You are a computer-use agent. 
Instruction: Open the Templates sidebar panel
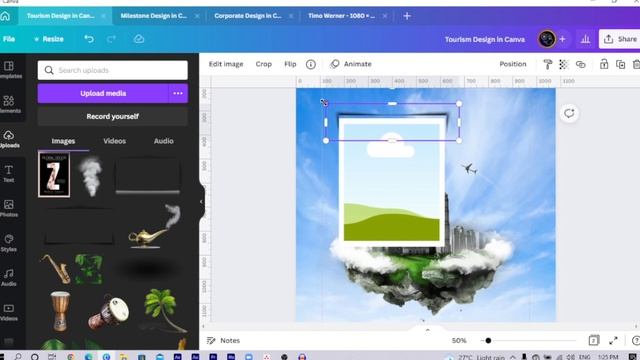[9, 70]
